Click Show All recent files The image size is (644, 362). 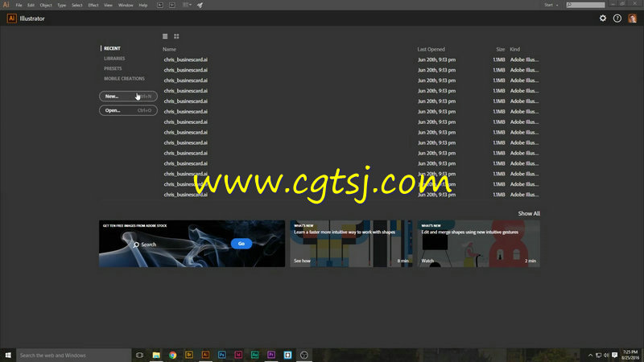click(x=529, y=213)
